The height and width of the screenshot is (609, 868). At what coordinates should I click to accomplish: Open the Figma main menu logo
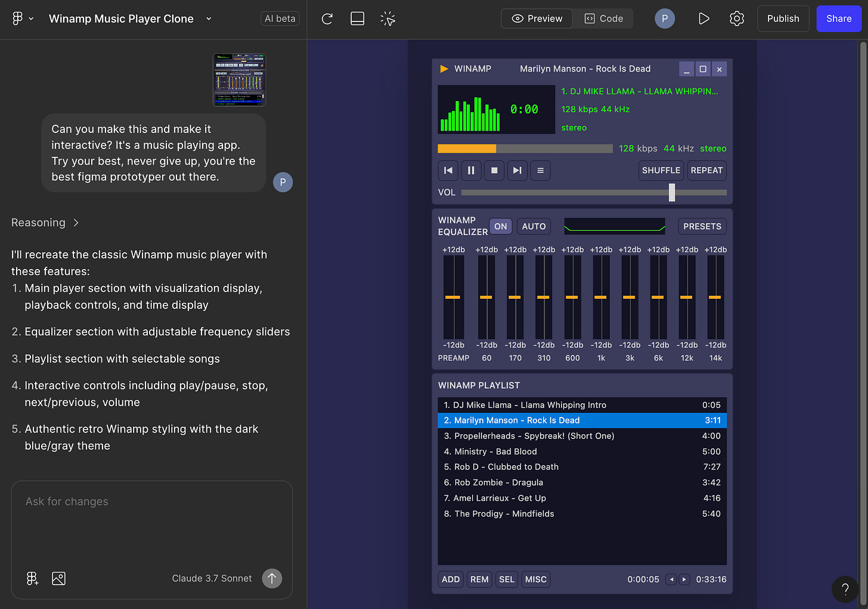pos(18,18)
